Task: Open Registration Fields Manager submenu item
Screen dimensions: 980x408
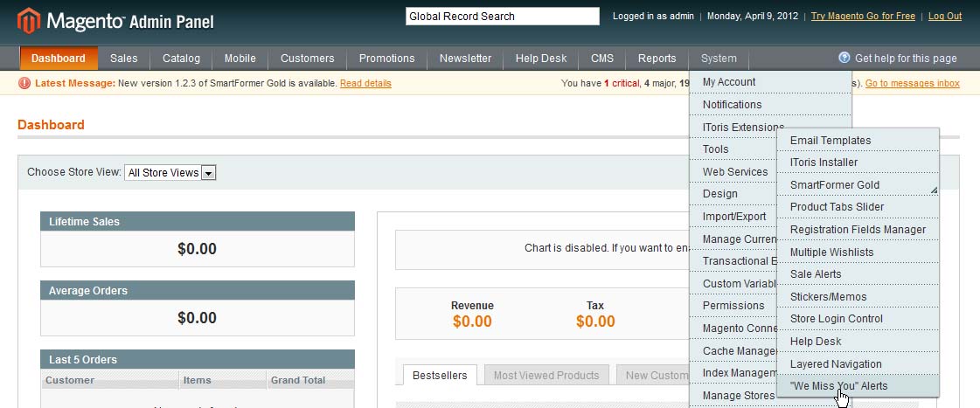Action: tap(858, 229)
